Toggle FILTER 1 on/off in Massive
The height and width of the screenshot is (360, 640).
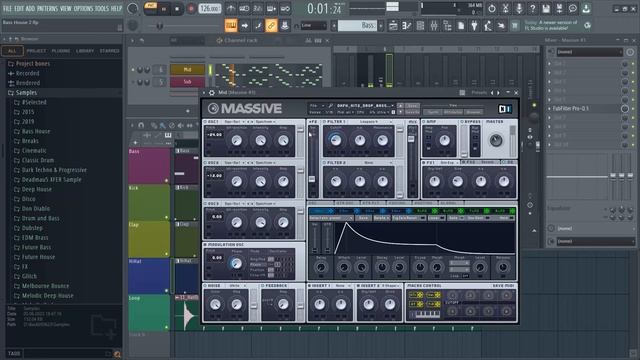[324, 122]
